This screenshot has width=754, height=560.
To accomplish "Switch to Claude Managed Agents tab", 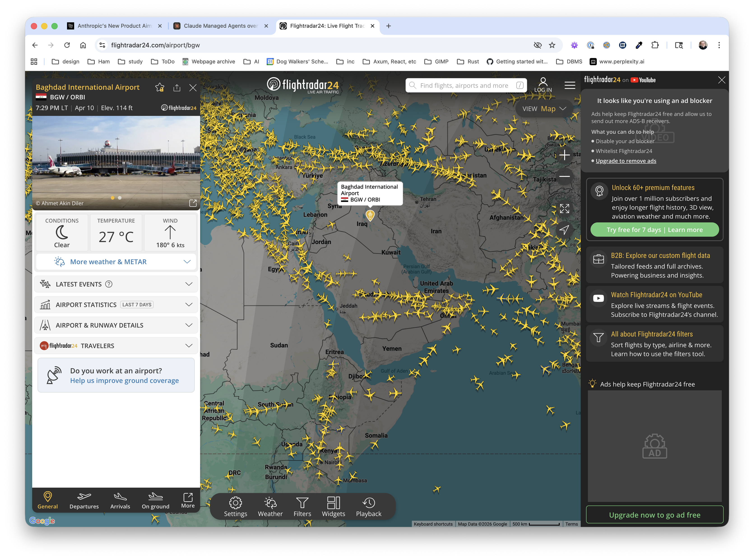I will 221,26.
